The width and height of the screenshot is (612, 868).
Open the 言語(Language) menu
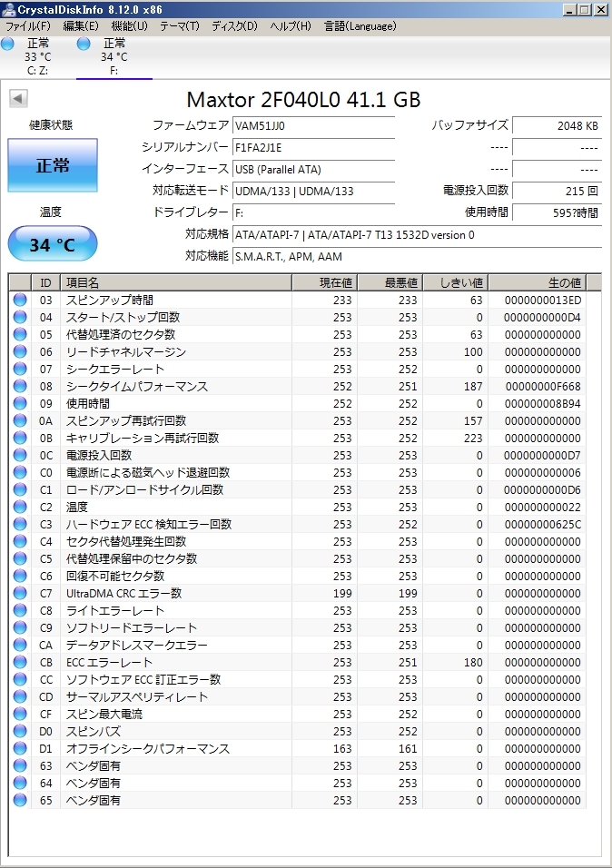tap(360, 26)
